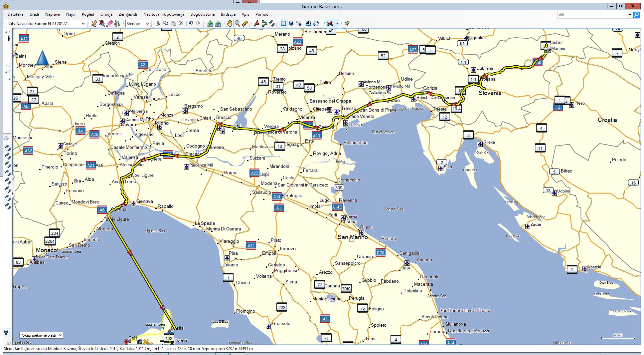This screenshot has width=644, height=355.
Task: Click the map sync arrows icon
Action: click(316, 23)
